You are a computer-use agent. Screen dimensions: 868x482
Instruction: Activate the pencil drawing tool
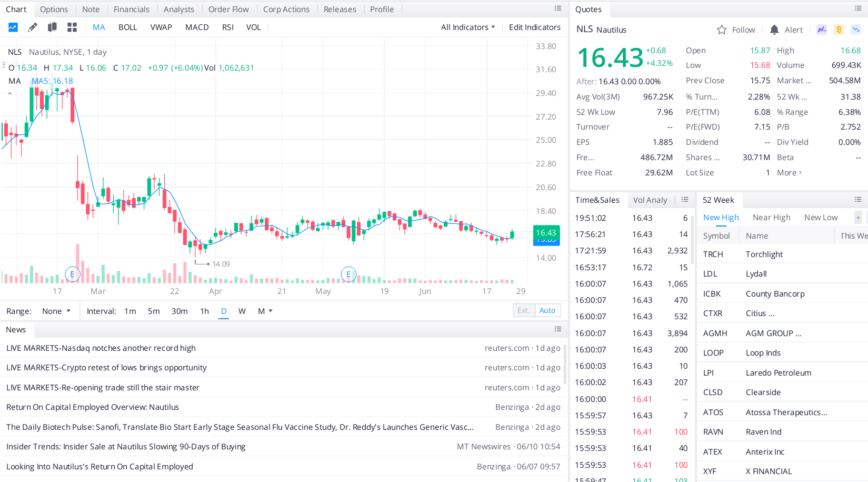pyautogui.click(x=33, y=27)
